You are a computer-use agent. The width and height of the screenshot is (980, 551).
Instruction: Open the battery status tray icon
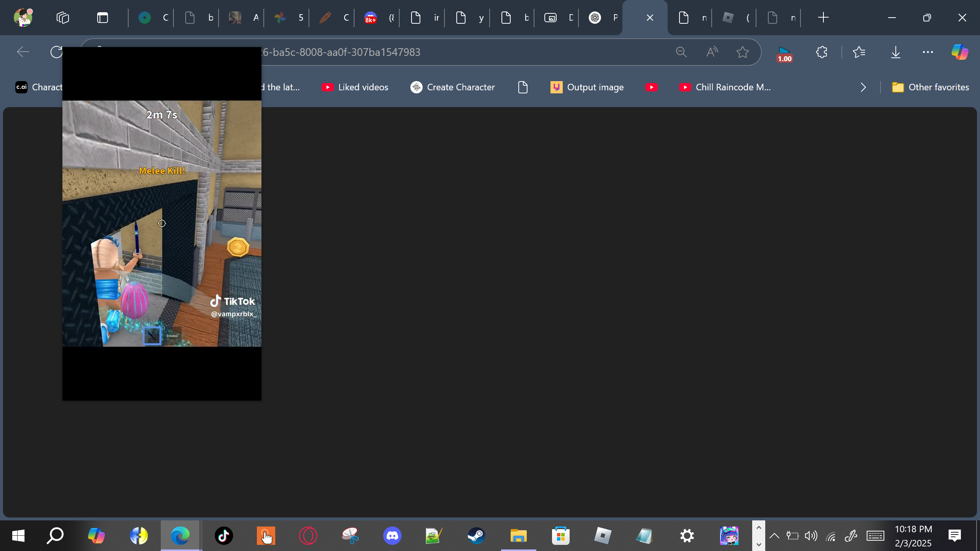click(792, 536)
